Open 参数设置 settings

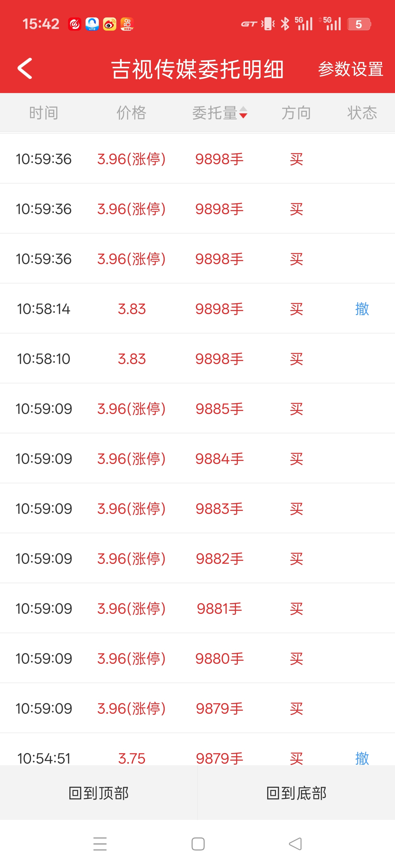click(351, 69)
